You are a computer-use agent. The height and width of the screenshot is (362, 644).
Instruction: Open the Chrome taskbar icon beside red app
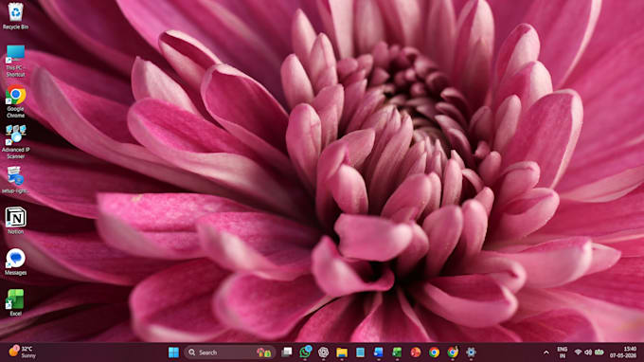(x=434, y=353)
